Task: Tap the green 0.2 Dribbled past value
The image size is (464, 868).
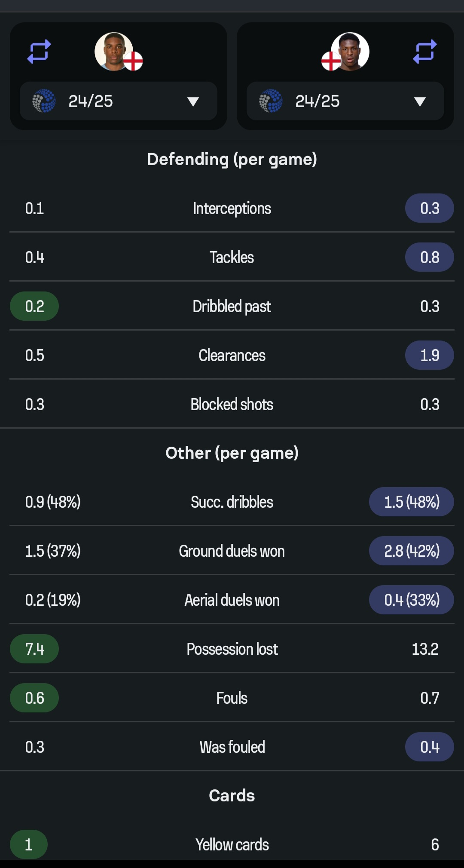Action: coord(34,306)
